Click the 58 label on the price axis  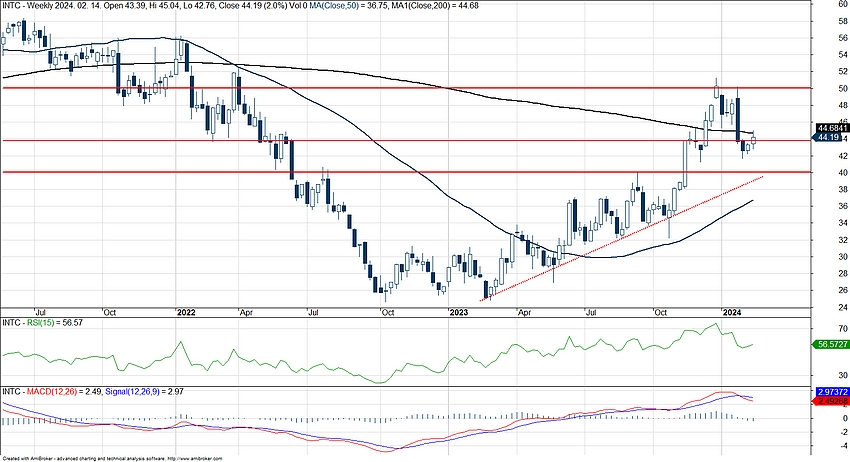click(x=843, y=21)
